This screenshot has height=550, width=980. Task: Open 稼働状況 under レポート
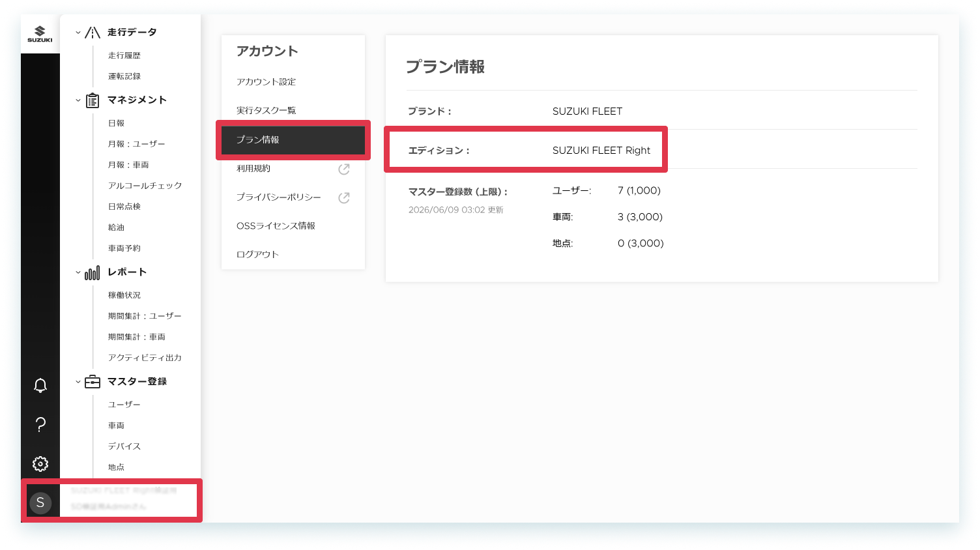tap(124, 295)
